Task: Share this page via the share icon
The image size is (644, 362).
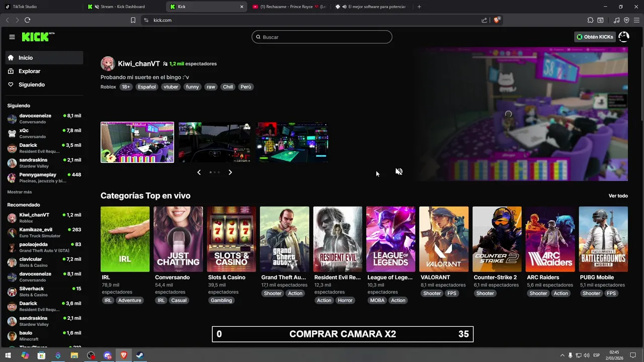Action: coord(484,20)
